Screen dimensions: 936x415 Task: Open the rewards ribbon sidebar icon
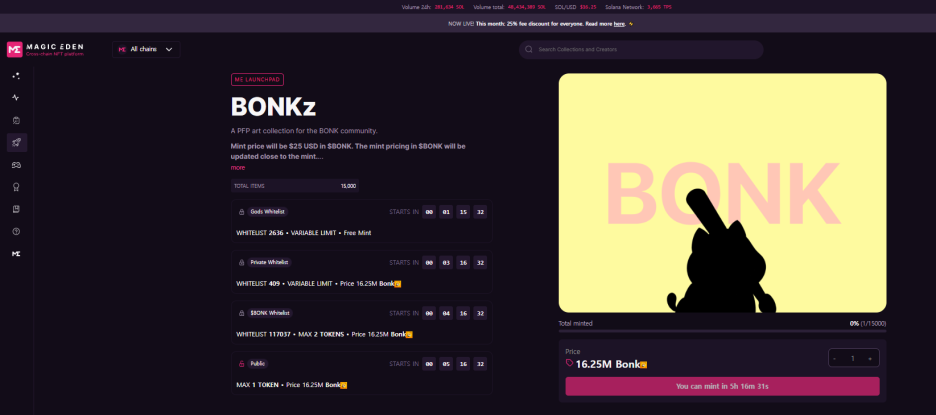point(17,187)
